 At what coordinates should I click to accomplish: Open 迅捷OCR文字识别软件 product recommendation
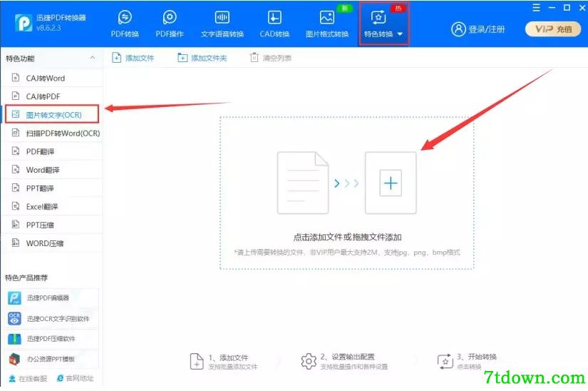52,318
